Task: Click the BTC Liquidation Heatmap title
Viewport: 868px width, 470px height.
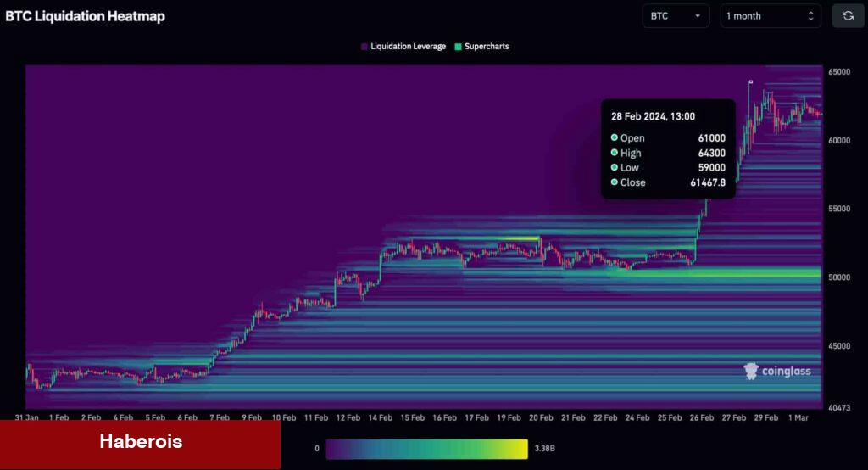Action: pyautogui.click(x=86, y=16)
